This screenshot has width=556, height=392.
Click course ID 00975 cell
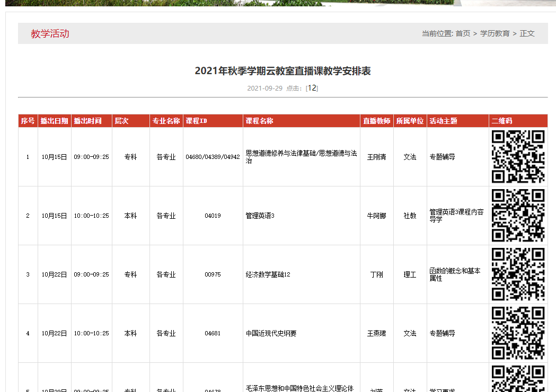pyautogui.click(x=213, y=274)
